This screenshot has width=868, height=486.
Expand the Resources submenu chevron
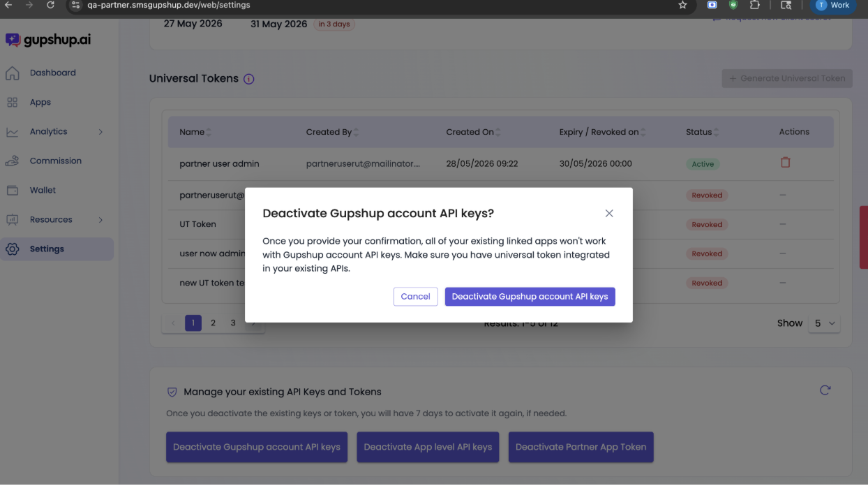click(100, 220)
